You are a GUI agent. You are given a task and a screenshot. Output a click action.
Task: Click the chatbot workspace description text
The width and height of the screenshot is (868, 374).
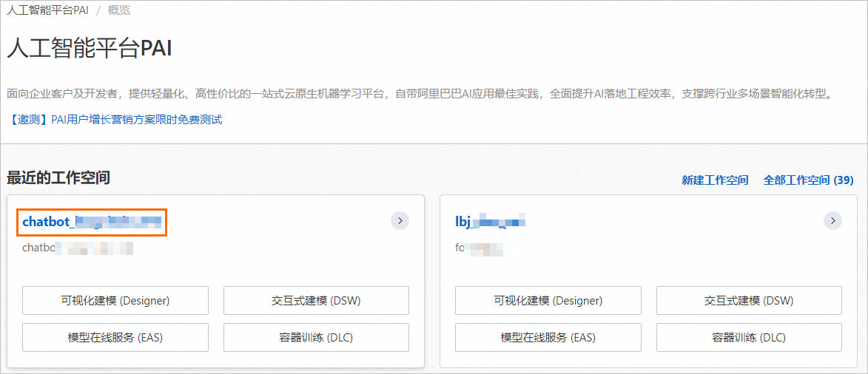point(78,248)
